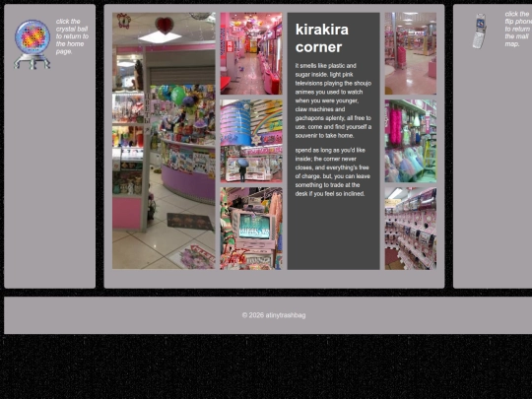This screenshot has width=532, height=399.
Task: Open the gachapon machines row photo
Action: click(411, 229)
